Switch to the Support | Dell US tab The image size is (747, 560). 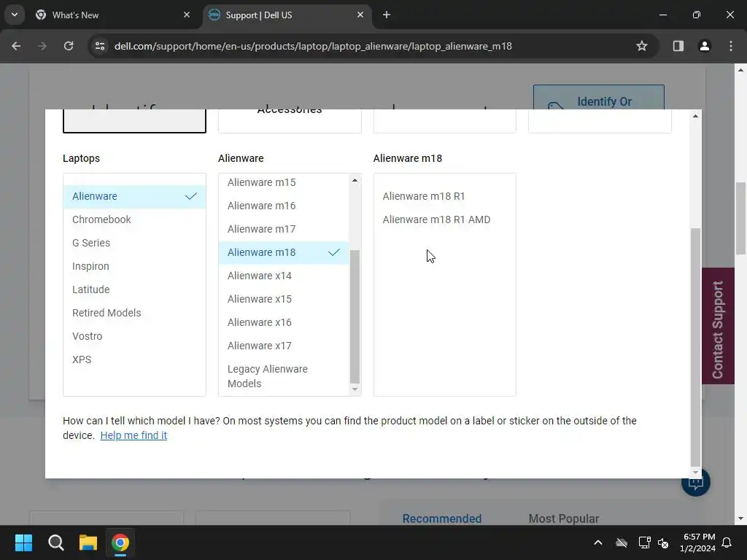coord(287,15)
